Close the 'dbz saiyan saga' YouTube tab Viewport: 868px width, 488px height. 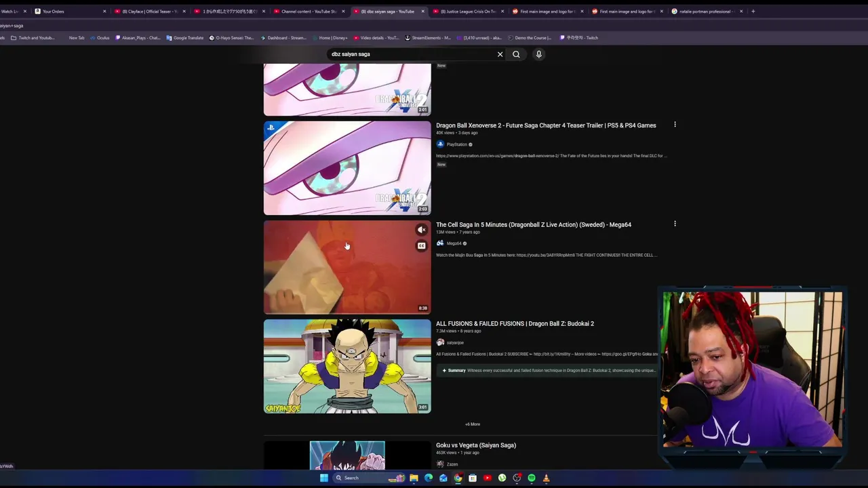[x=423, y=12]
